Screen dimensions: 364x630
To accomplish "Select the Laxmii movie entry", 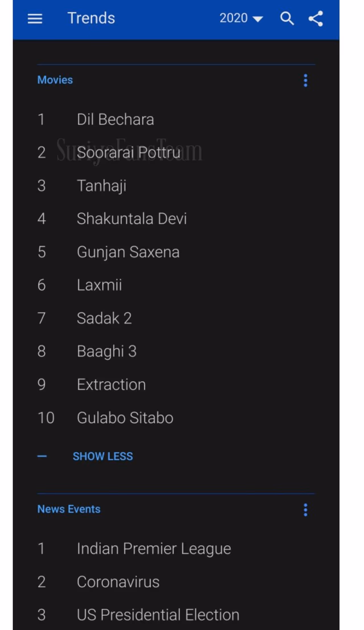I will pyautogui.click(x=99, y=285).
